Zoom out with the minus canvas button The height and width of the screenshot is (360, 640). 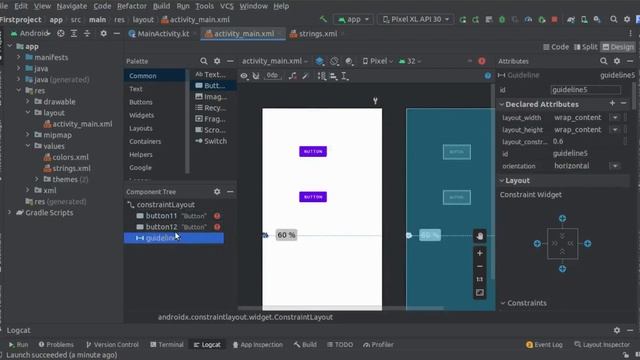pos(480,266)
